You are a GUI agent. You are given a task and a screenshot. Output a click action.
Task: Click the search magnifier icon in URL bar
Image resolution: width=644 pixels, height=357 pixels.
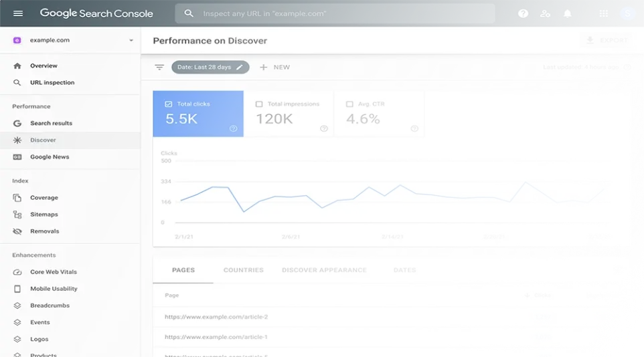[x=189, y=13]
